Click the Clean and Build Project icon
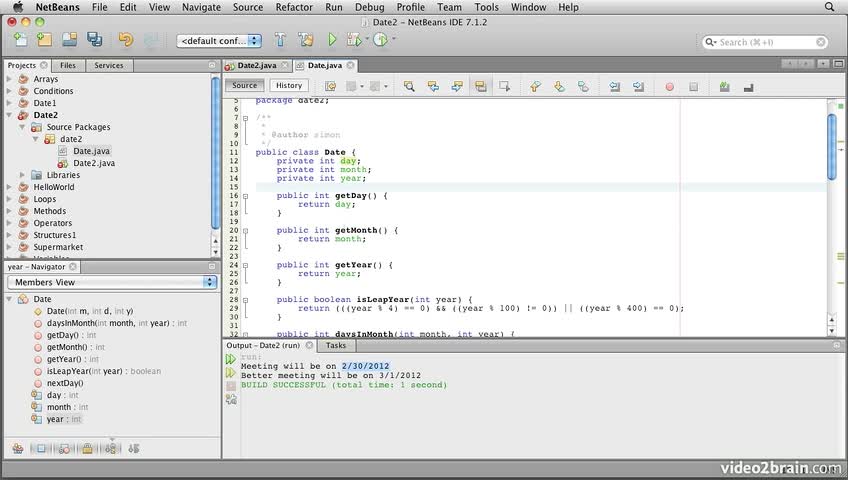 305,40
